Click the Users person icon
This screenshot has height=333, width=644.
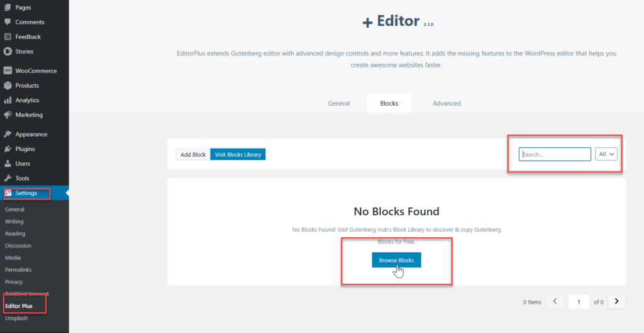pyautogui.click(x=8, y=164)
